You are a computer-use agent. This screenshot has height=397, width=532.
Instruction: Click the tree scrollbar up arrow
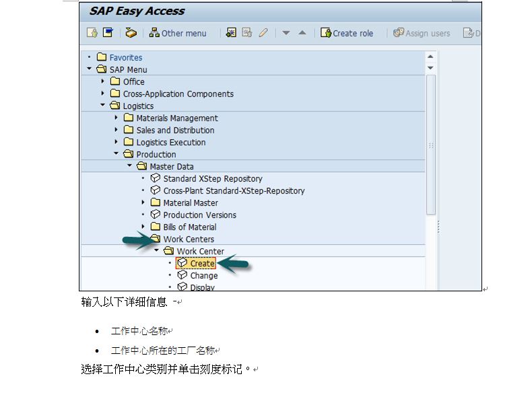pyautogui.click(x=430, y=57)
